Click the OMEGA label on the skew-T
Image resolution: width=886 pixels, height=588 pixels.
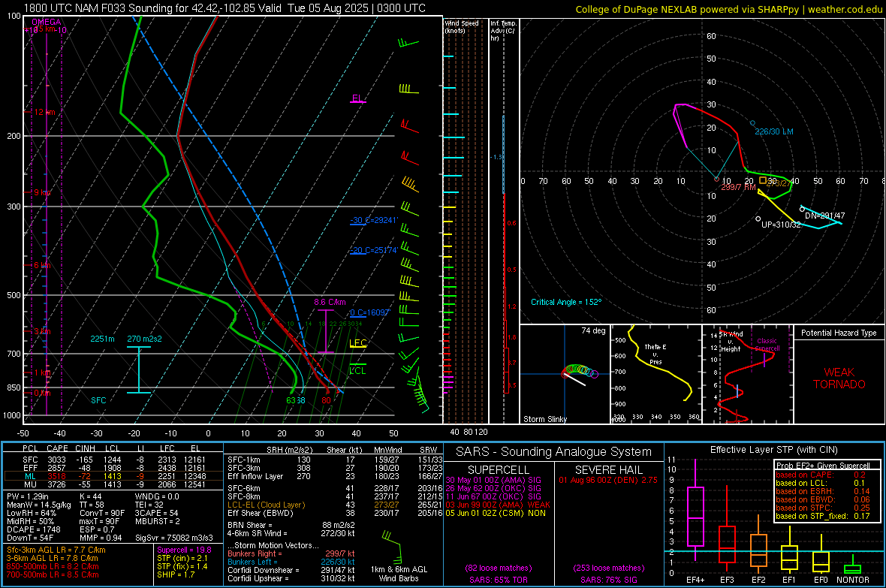(x=47, y=22)
